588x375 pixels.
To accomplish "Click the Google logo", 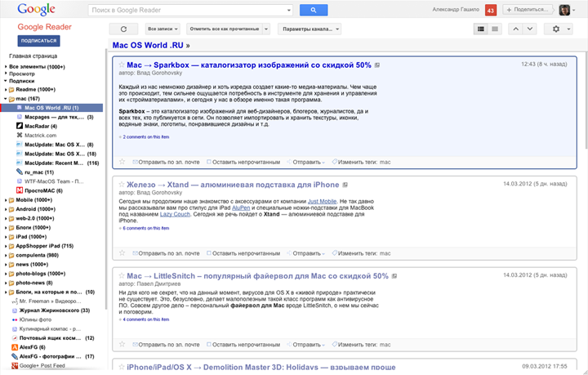I will 37,9.
